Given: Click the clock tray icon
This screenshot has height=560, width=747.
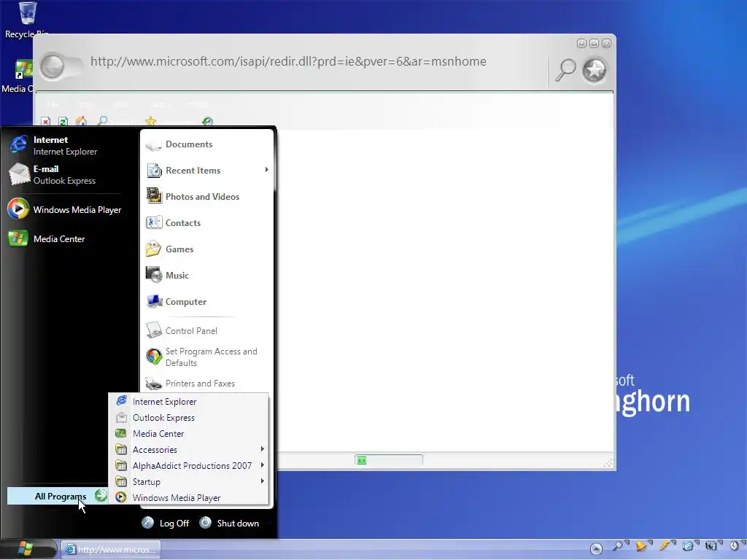Looking at the screenshot, I should (x=735, y=545).
